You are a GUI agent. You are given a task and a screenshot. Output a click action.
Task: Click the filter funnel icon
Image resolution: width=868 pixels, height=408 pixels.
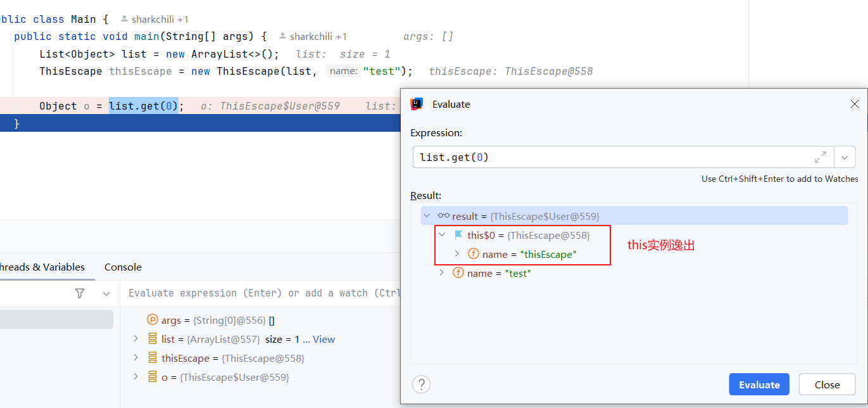pos(80,293)
